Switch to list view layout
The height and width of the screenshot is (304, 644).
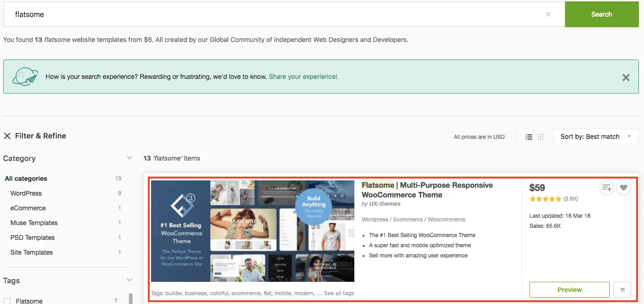point(529,137)
